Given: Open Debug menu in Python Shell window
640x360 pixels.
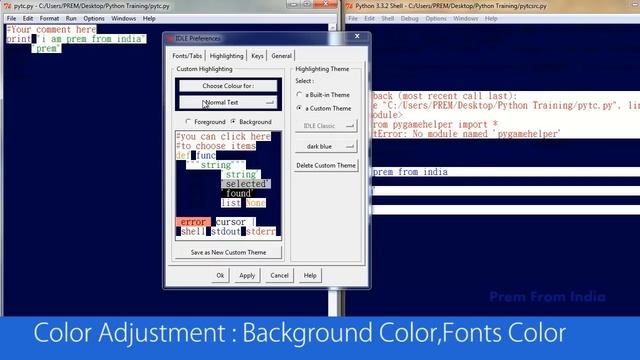Looking at the screenshot, I should [409, 18].
